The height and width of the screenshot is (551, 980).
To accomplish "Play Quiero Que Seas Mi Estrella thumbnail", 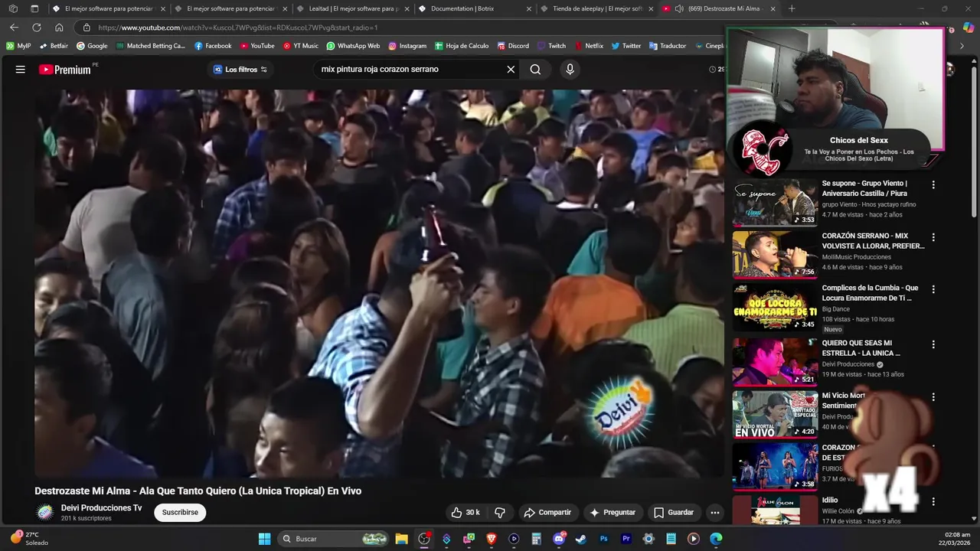I will pyautogui.click(x=775, y=362).
